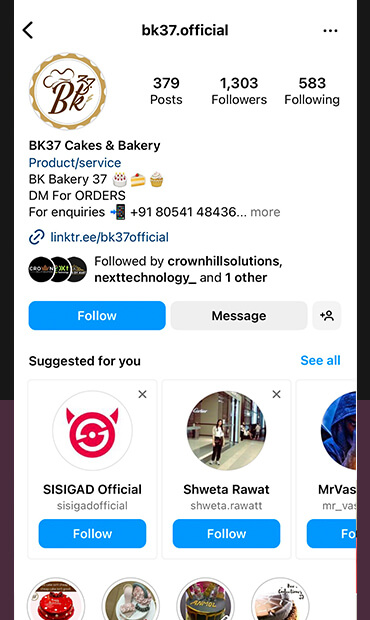The image size is (370, 620).
Task: Message the BK37 bakery account
Action: (x=239, y=316)
